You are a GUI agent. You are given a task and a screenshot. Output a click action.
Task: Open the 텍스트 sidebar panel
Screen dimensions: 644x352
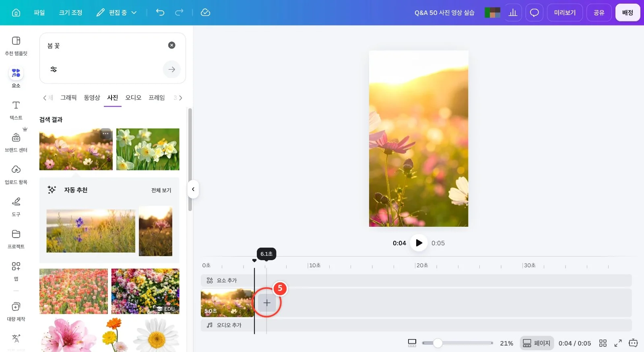point(16,110)
